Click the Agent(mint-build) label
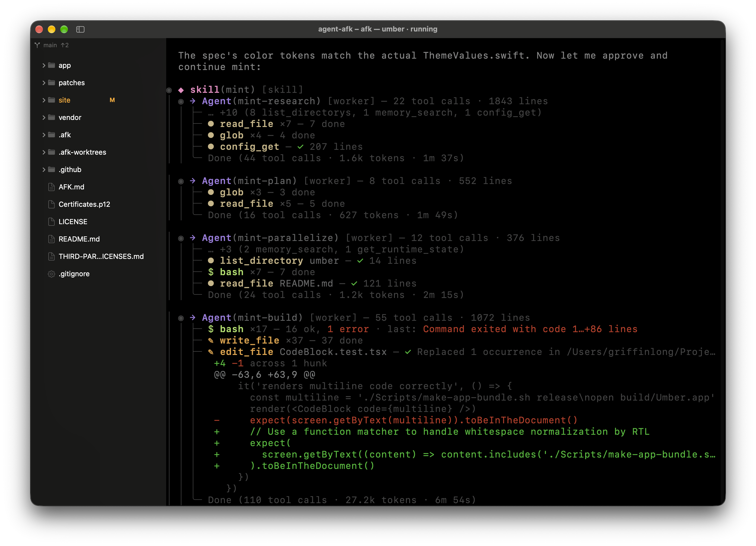This screenshot has width=756, height=546. tap(252, 318)
